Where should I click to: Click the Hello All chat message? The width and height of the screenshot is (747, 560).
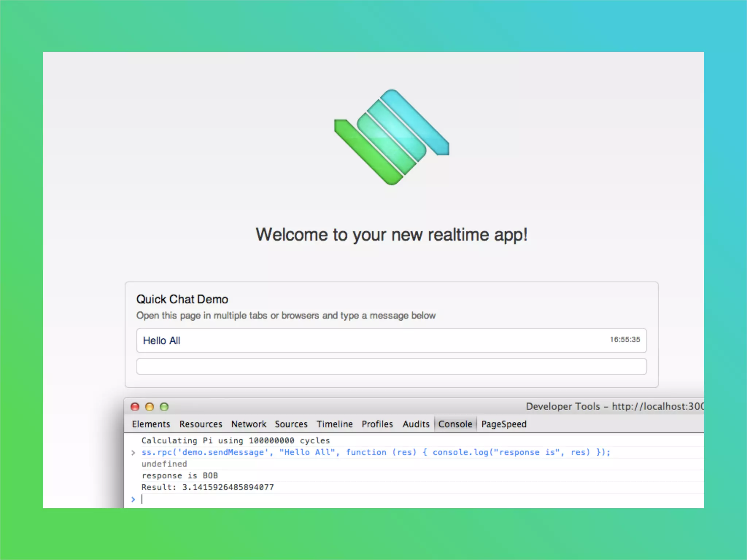(162, 341)
